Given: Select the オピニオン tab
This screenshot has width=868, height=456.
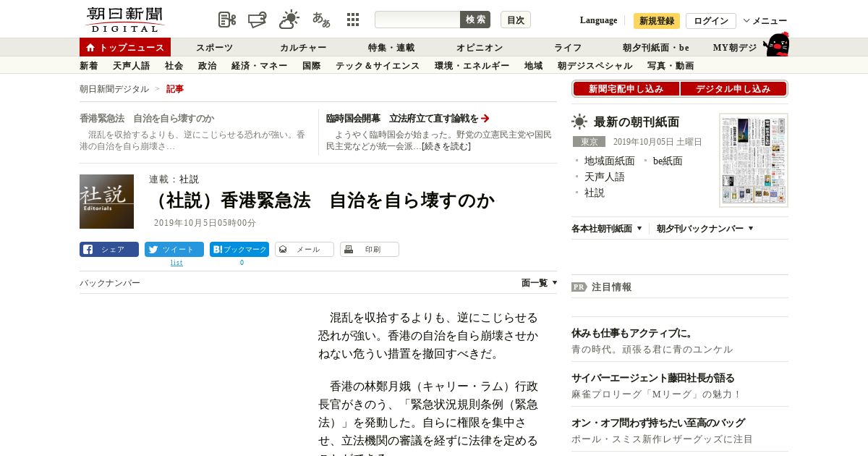Looking at the screenshot, I should tap(480, 48).
